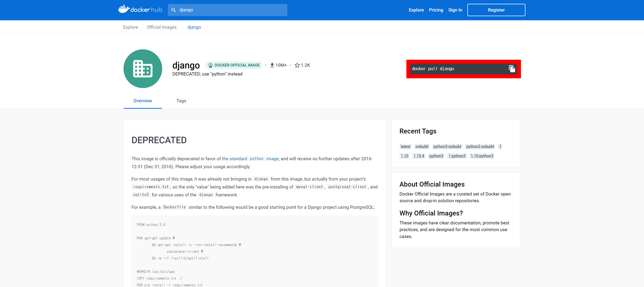Click the 'WORKDIR /usr/src/app' code line
The width and height of the screenshot is (644, 287).
156,272
